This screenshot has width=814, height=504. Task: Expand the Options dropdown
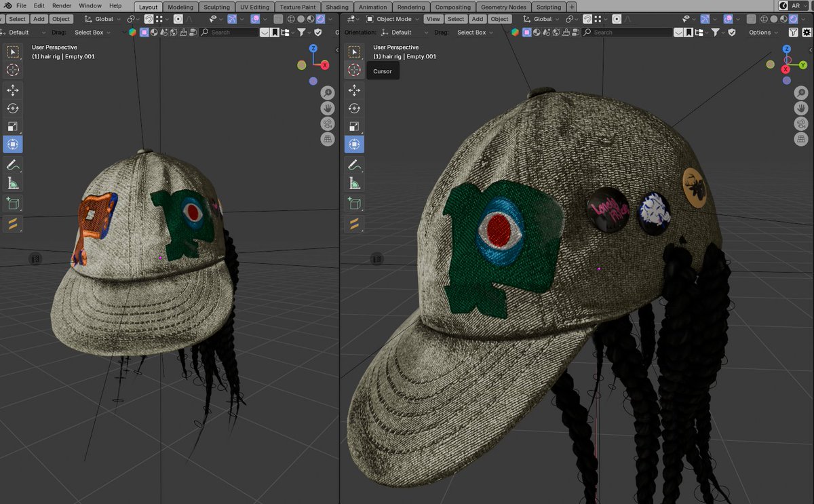tap(764, 32)
